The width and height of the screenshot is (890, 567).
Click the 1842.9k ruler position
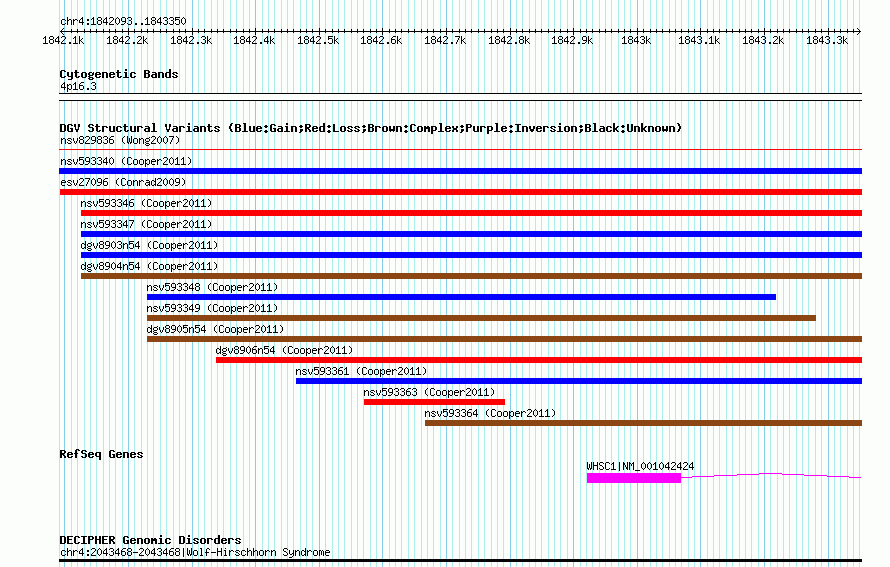click(572, 40)
